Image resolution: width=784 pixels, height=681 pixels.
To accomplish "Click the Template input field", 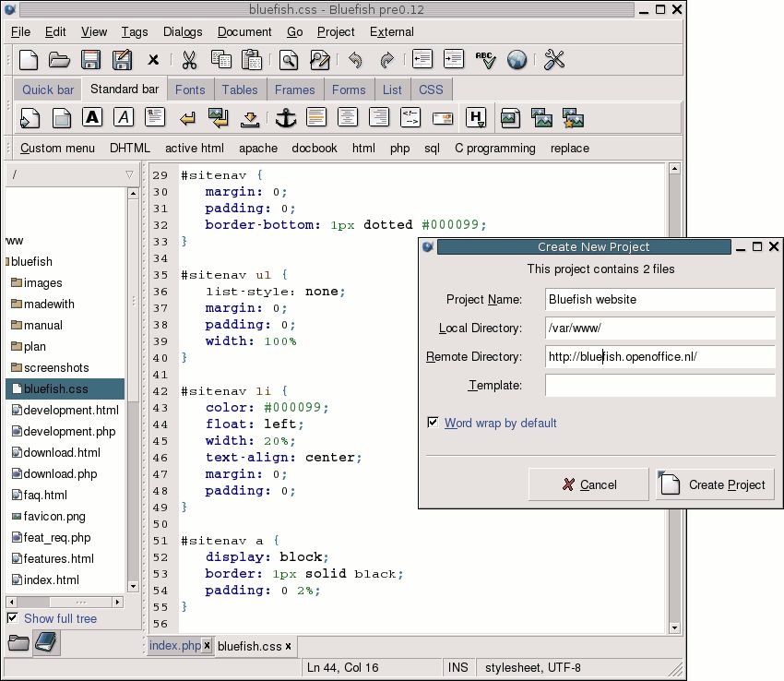I will click(659, 386).
